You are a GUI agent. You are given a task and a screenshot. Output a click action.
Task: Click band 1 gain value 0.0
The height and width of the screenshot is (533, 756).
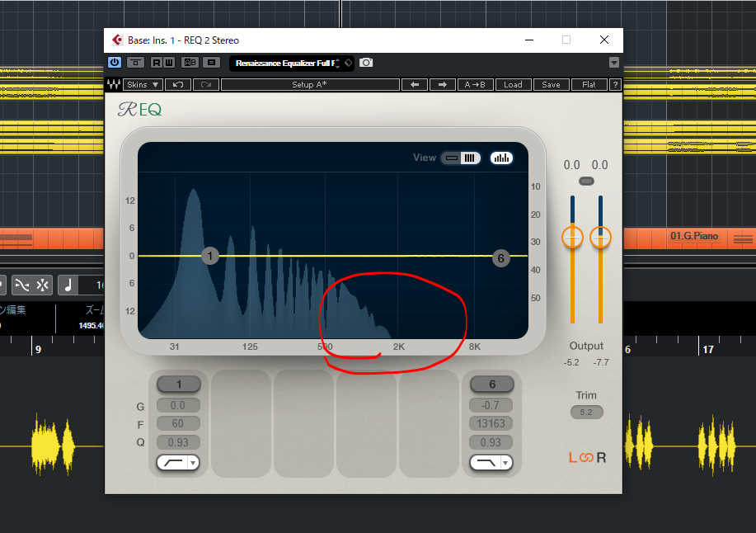pos(178,405)
